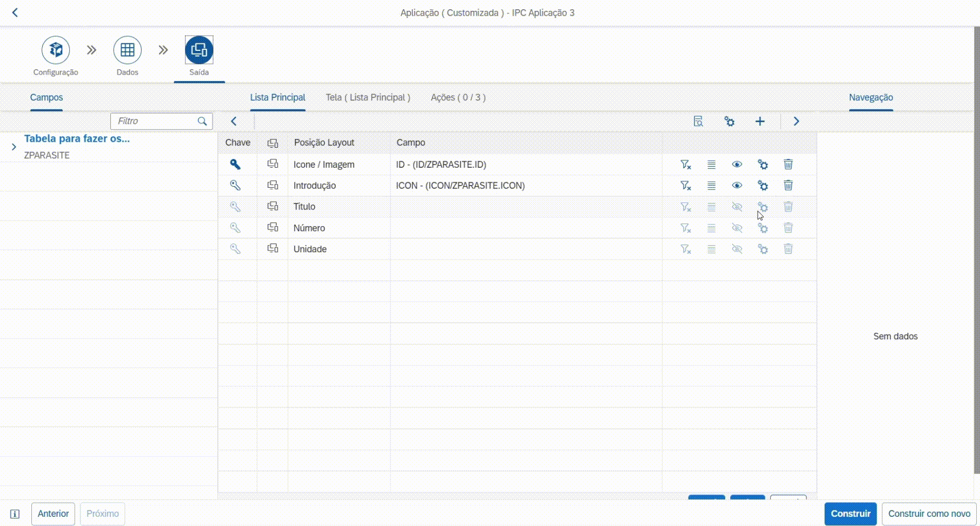Expand the ZPARASITE table tree node
The height and width of the screenshot is (526, 980).
click(x=14, y=147)
